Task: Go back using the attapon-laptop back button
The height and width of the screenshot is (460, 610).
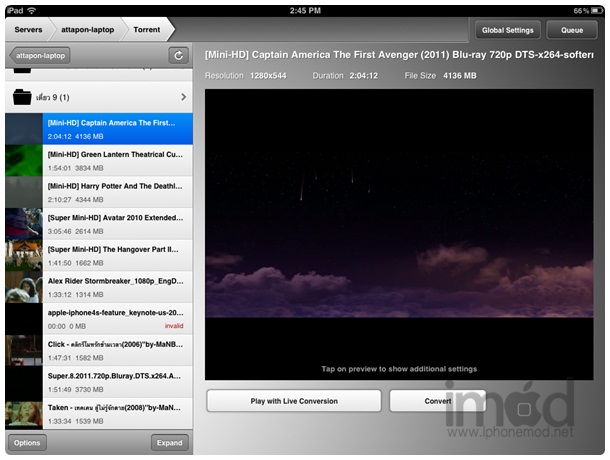Action: 41,57
